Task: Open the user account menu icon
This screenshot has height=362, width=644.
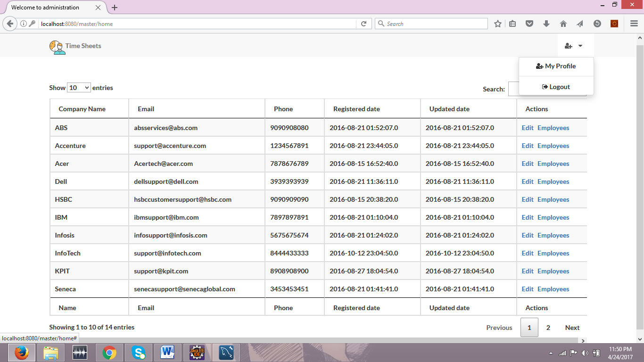Action: point(568,46)
